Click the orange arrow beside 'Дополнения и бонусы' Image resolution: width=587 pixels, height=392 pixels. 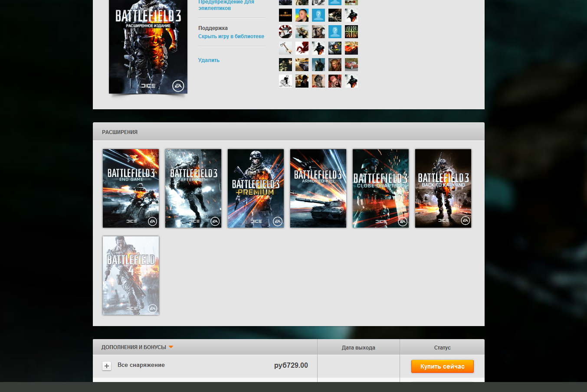171,347
